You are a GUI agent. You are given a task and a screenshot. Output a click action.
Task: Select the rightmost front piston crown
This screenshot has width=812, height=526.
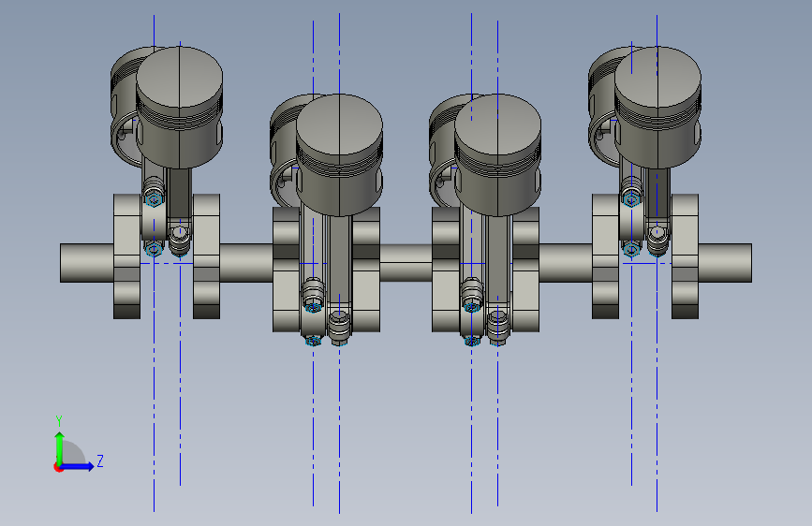(657, 77)
